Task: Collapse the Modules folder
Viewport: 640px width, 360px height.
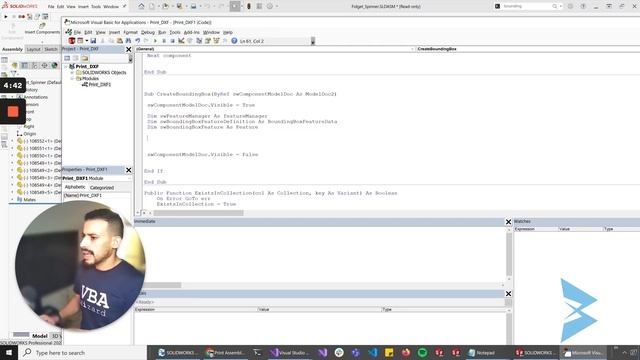Action: 72,78
